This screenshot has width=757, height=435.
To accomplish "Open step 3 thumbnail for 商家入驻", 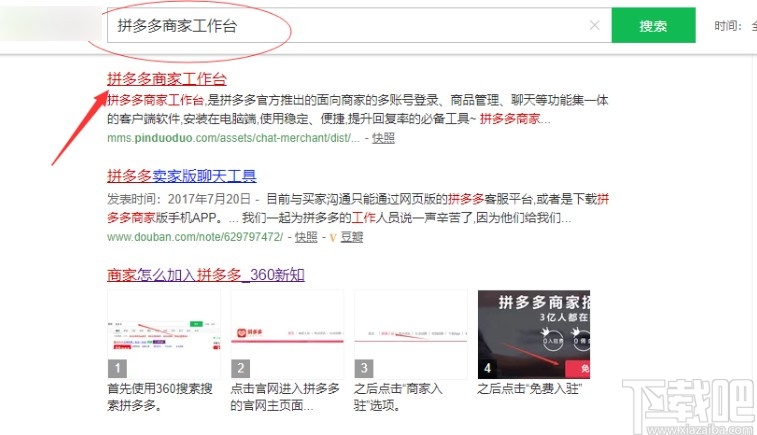I will tap(411, 334).
